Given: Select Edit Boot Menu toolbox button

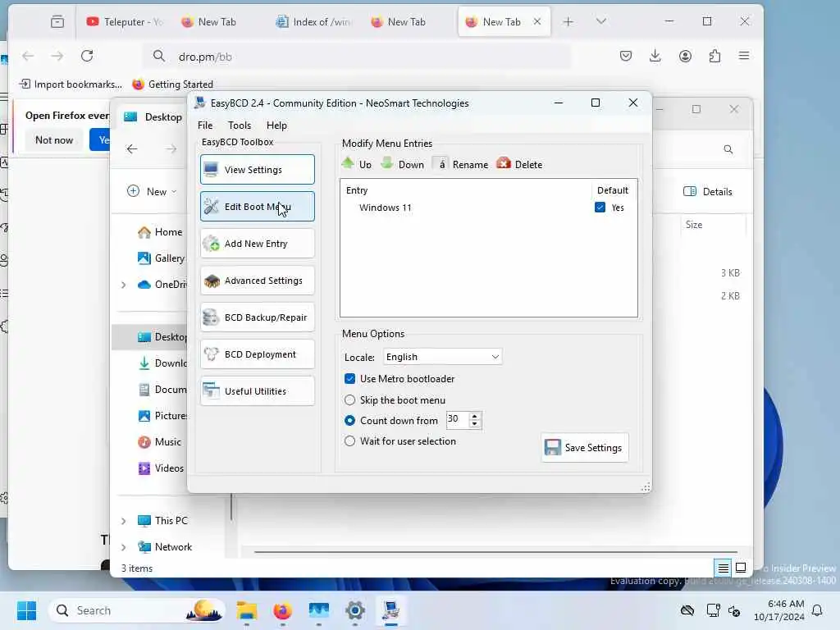Looking at the screenshot, I should [x=257, y=206].
